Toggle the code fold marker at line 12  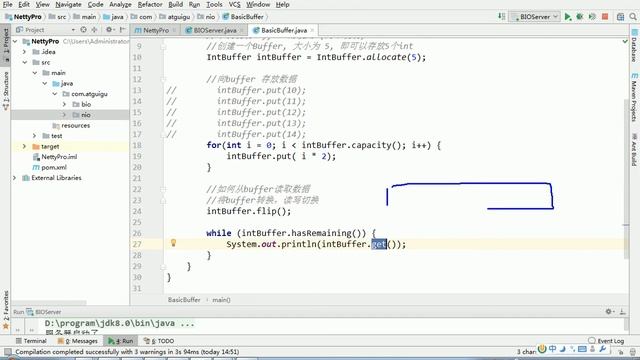[163, 79]
